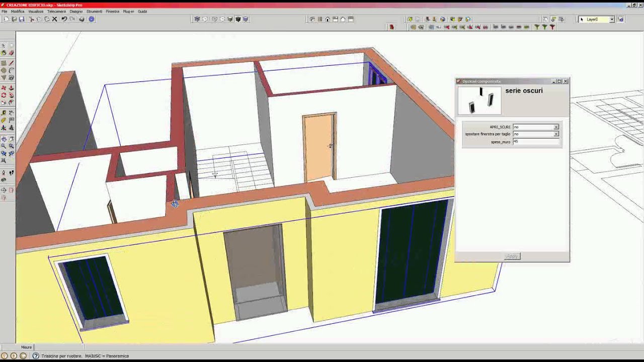Save the model with floppy icon

point(22,19)
